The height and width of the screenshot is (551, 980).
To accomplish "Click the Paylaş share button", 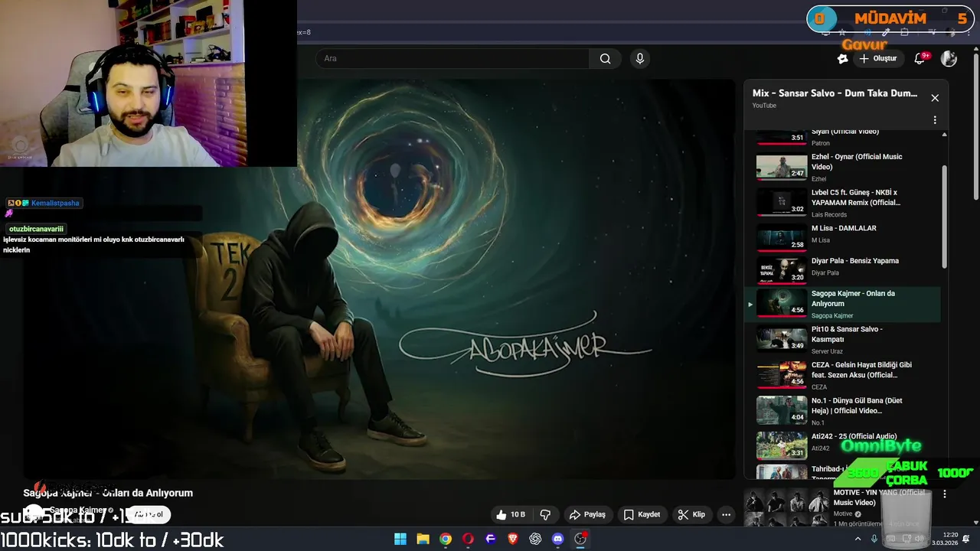I will [x=588, y=514].
